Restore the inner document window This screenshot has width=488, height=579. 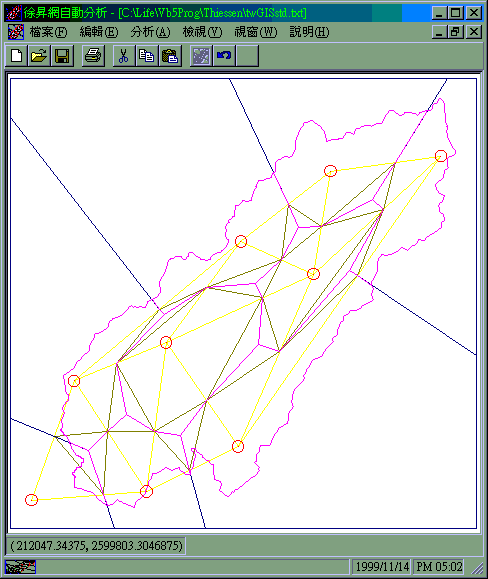[x=456, y=32]
